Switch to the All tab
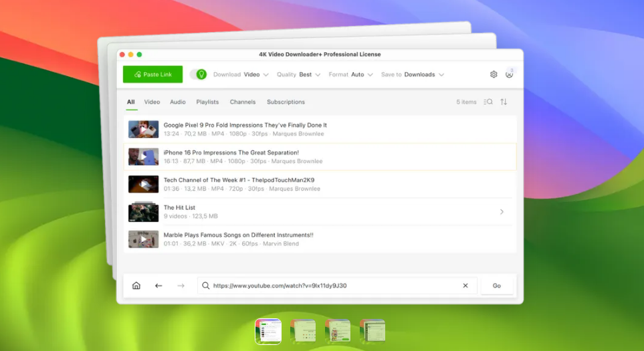The height and width of the screenshot is (351, 644). (x=130, y=102)
